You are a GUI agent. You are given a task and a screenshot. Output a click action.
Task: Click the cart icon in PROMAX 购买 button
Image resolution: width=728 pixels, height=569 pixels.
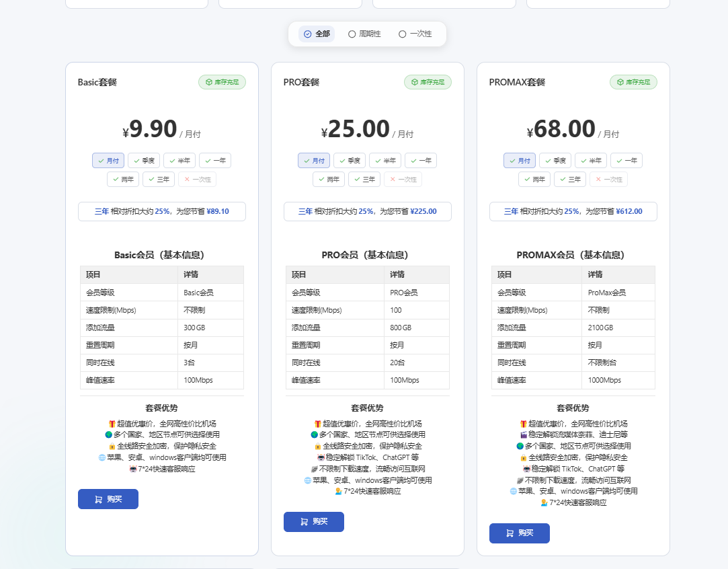[x=510, y=533]
